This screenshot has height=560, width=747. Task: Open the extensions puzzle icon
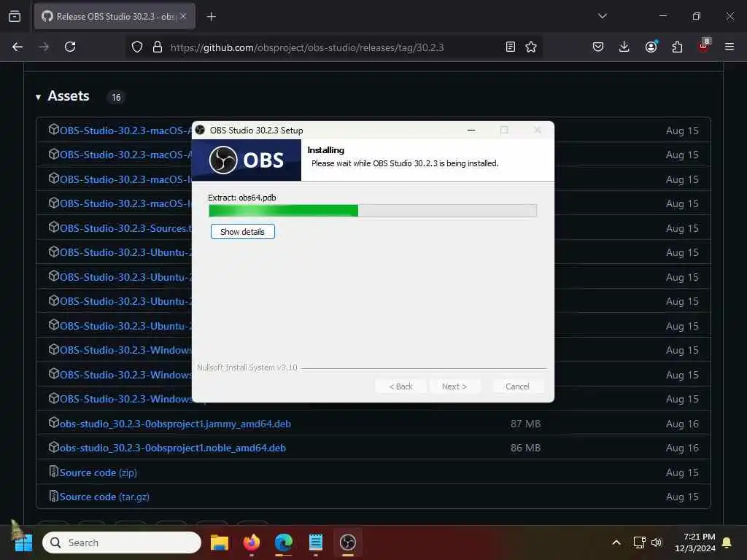(677, 47)
